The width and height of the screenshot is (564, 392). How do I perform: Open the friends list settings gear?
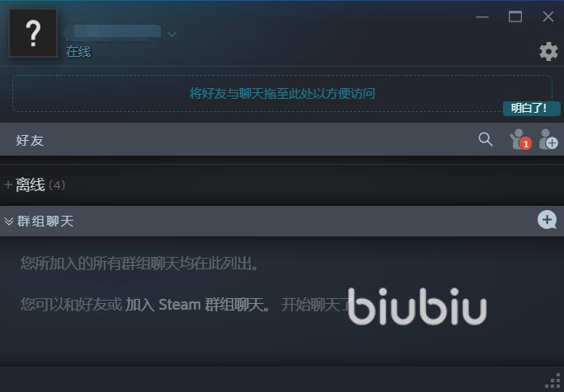[548, 51]
